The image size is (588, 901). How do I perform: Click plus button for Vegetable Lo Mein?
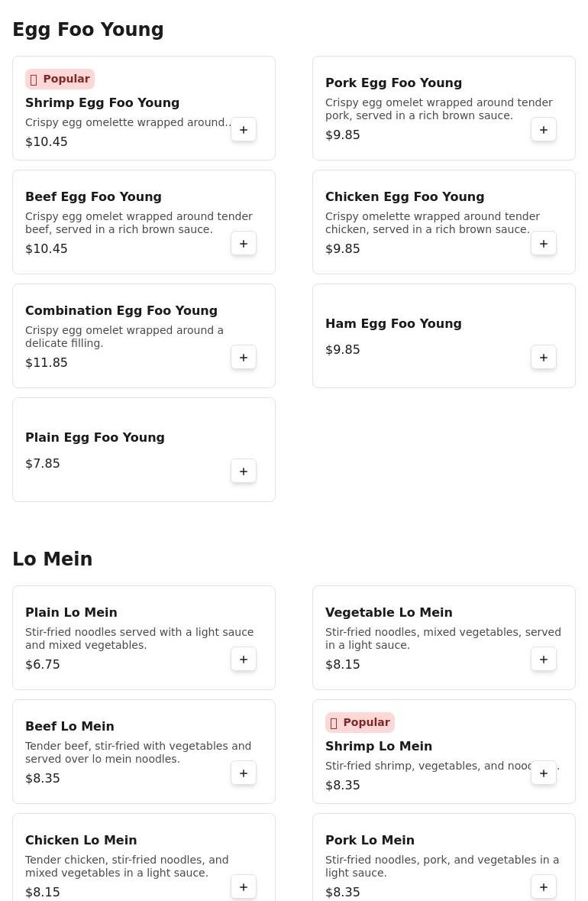(544, 660)
